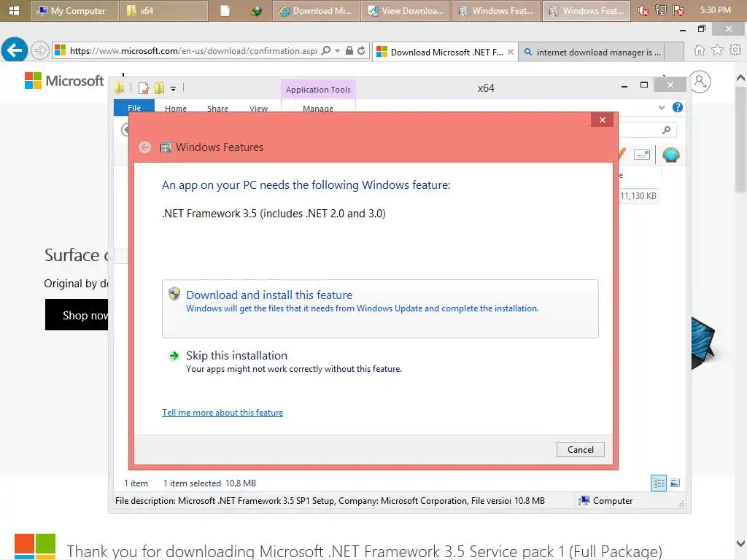Choose Download and install this feature
The image size is (747, 560).
tap(380, 308)
